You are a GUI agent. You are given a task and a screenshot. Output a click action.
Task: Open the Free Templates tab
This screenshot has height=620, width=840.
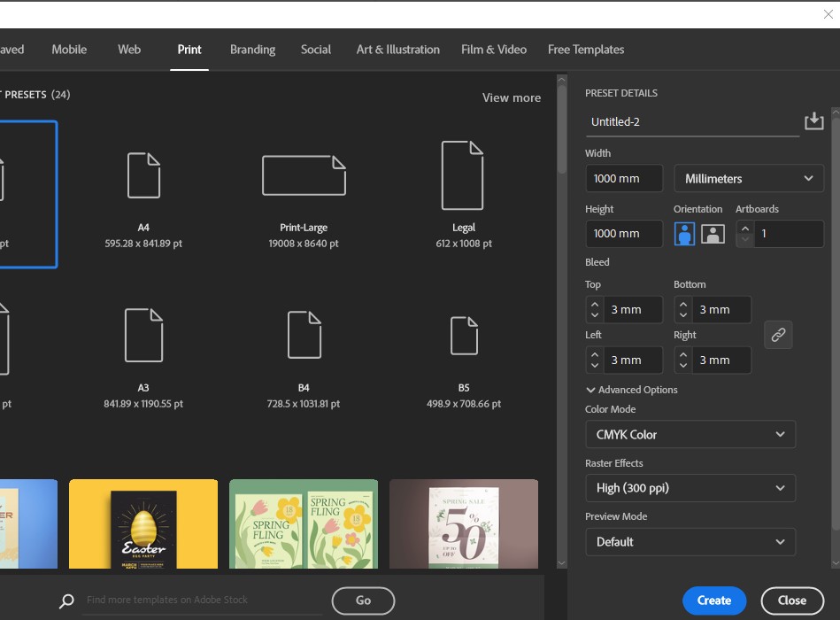pyautogui.click(x=586, y=50)
